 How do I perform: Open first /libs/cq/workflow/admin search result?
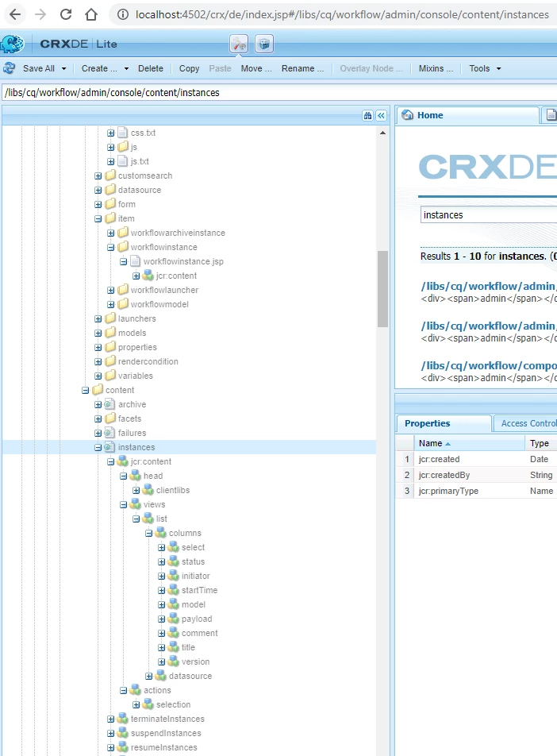click(488, 286)
